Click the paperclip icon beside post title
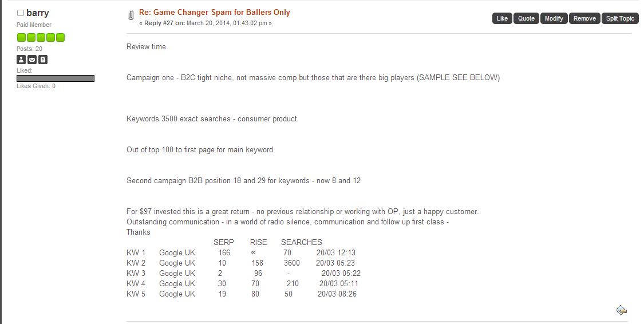Image resolution: width=644 pixels, height=324 pixels. point(131,15)
